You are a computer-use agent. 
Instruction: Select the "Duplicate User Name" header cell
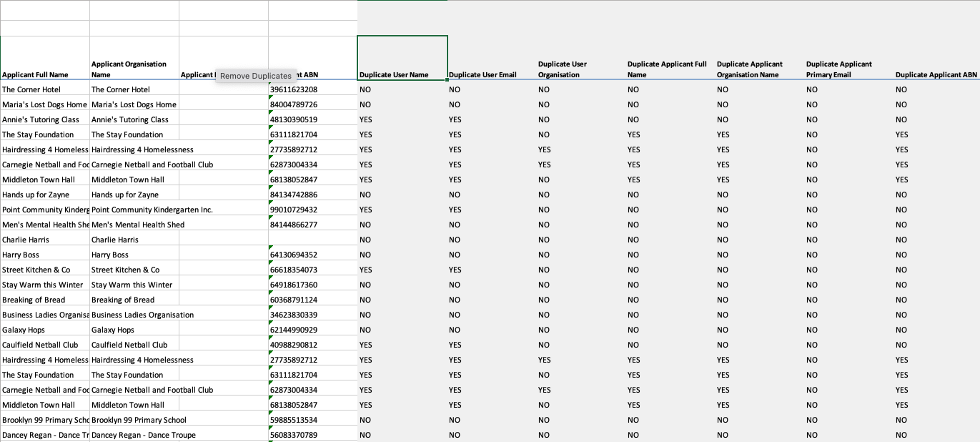402,58
